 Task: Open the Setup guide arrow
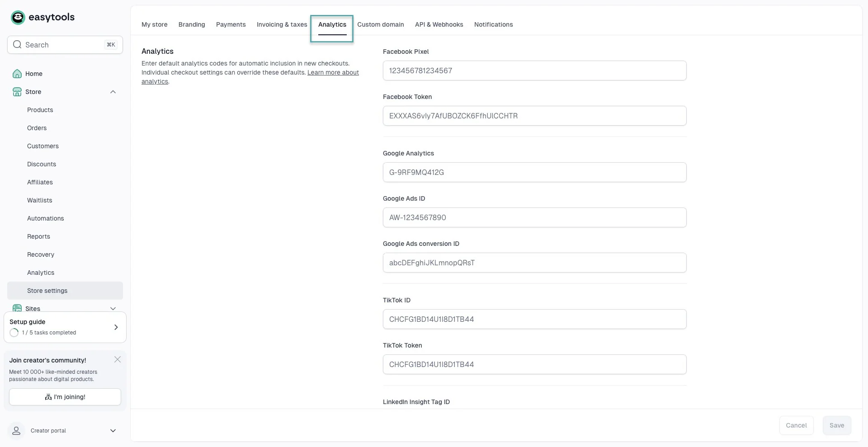pyautogui.click(x=116, y=327)
